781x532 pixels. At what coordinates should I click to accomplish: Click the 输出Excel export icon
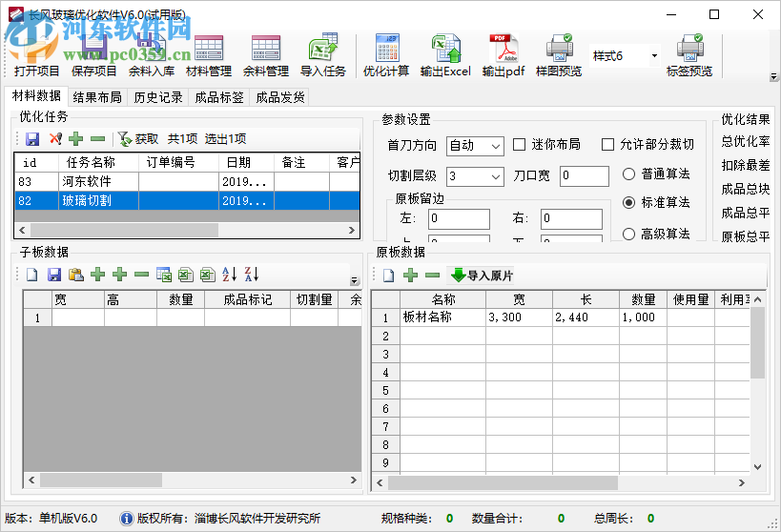[445, 48]
